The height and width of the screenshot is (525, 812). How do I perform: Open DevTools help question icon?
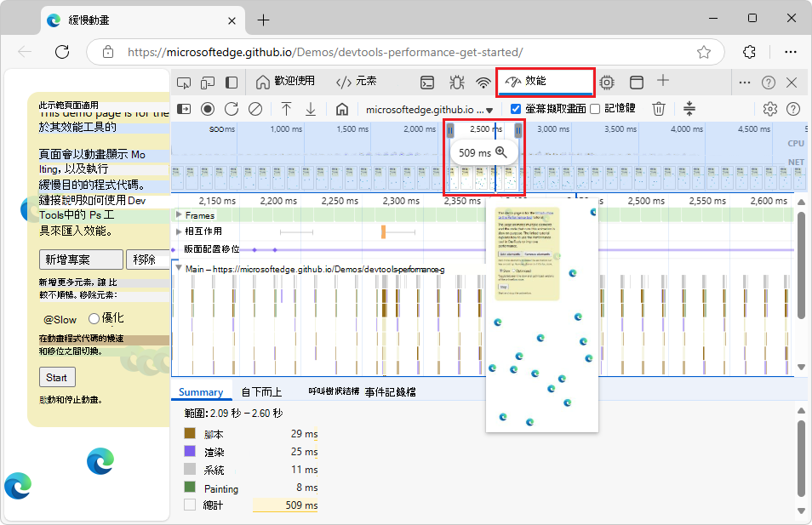click(769, 83)
